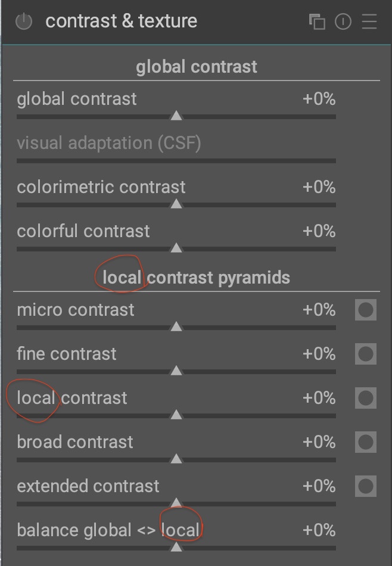
Task: Click the broad contrast slider handle
Action: point(176,459)
